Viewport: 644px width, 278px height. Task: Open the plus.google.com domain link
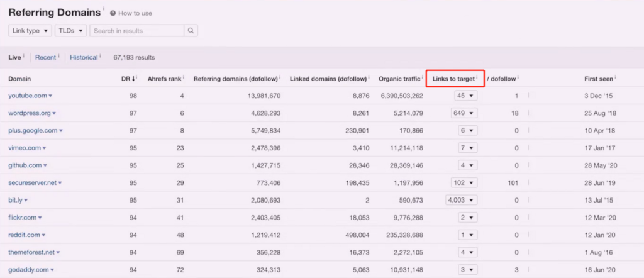pos(33,131)
